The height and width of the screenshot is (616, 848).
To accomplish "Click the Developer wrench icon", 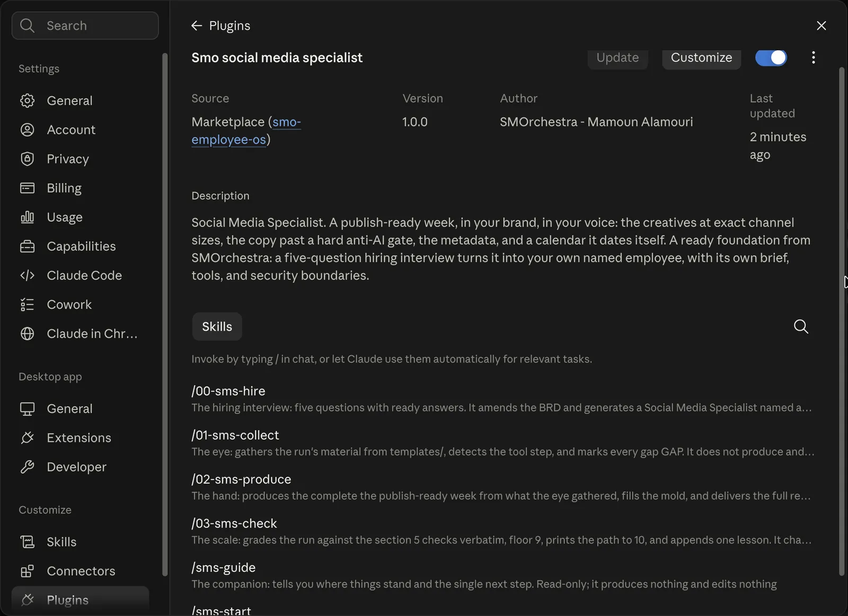I will coord(28,467).
